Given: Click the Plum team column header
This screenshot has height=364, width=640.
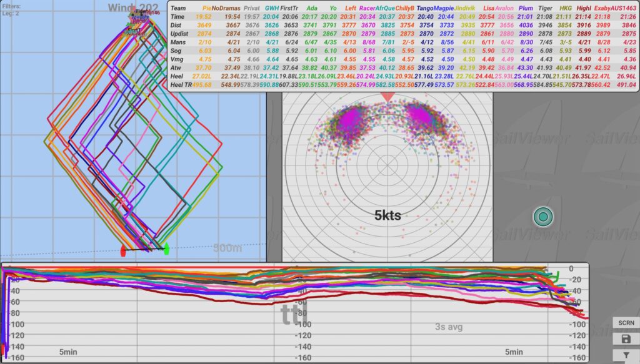Looking at the screenshot, I should [x=526, y=8].
